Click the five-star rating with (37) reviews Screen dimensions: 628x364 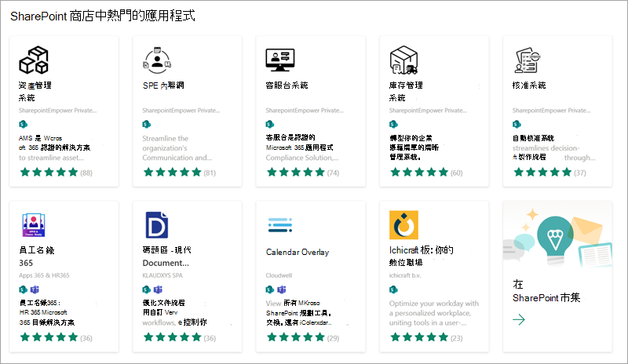pyautogui.click(x=549, y=173)
